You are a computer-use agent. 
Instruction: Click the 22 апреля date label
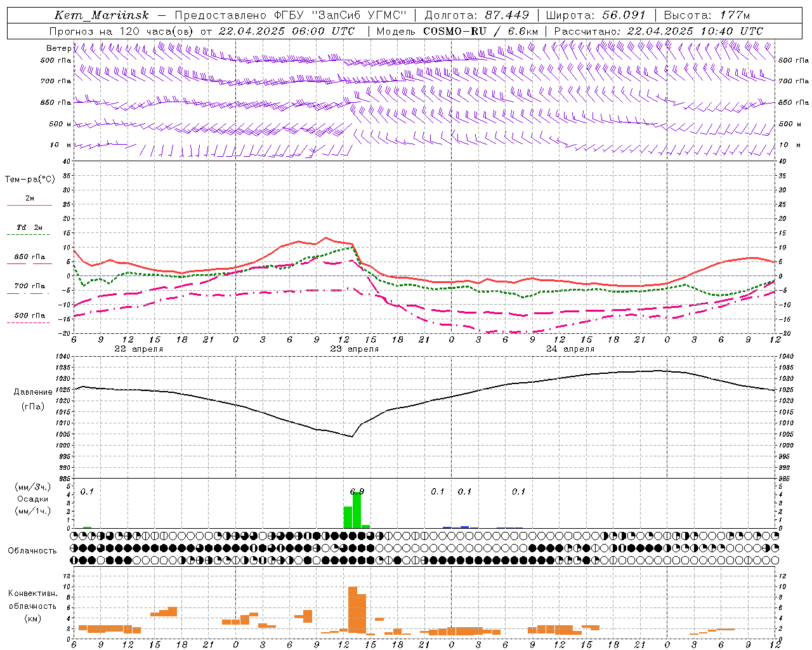(x=138, y=349)
